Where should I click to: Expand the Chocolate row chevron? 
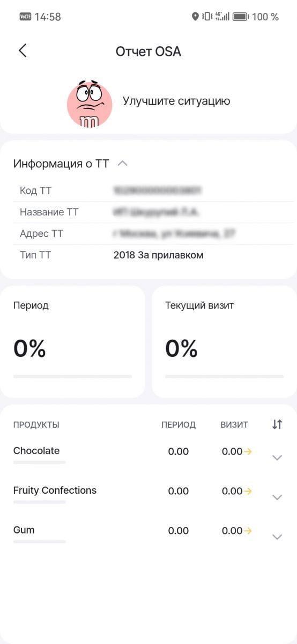[x=277, y=458]
